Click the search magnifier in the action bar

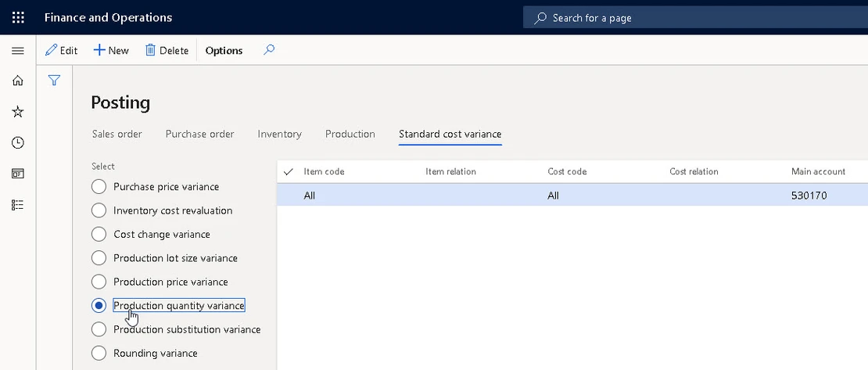click(x=269, y=50)
